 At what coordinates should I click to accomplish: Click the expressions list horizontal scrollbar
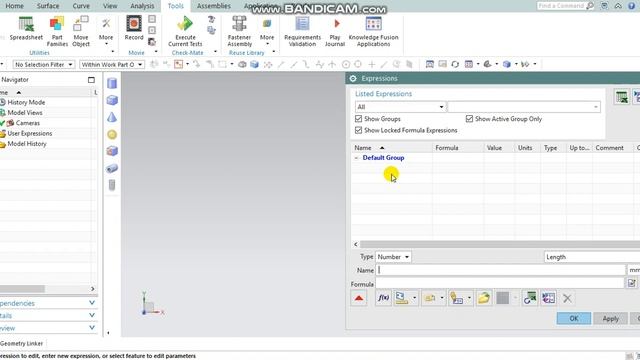click(x=500, y=244)
